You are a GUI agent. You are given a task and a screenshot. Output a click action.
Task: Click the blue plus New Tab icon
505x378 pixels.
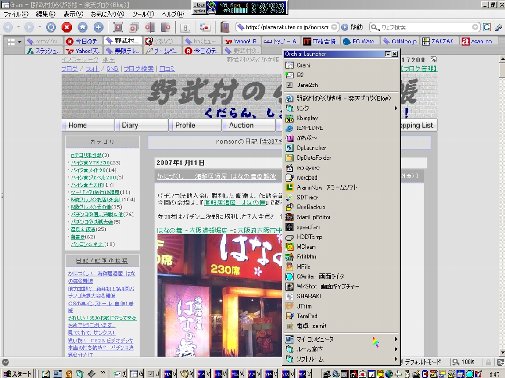tap(98, 27)
